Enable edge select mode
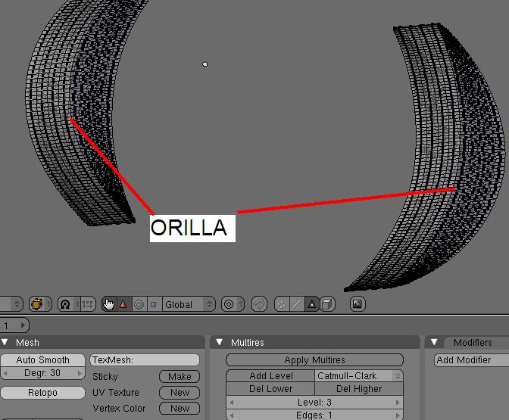The height and width of the screenshot is (420, 509). click(297, 304)
